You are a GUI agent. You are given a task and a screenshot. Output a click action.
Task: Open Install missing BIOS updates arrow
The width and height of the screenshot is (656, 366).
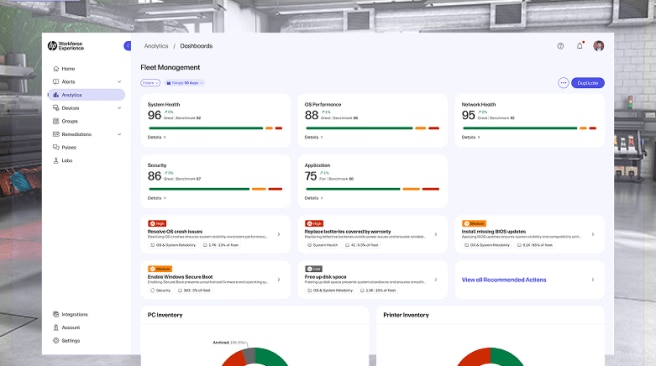coord(593,234)
